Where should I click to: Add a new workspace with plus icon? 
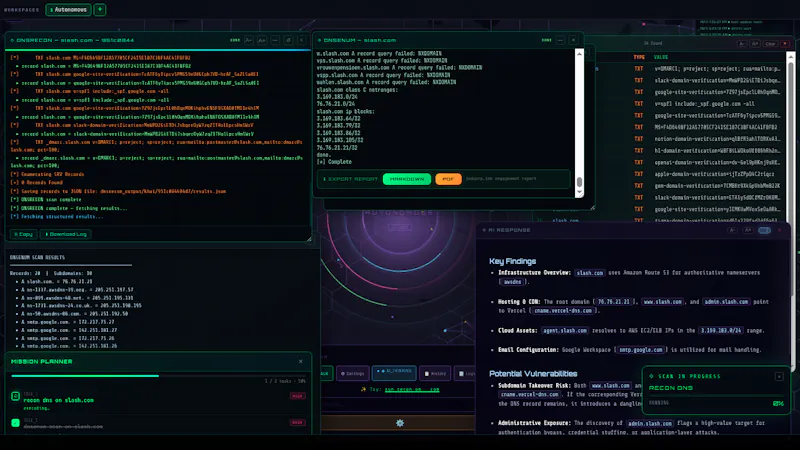point(100,9)
